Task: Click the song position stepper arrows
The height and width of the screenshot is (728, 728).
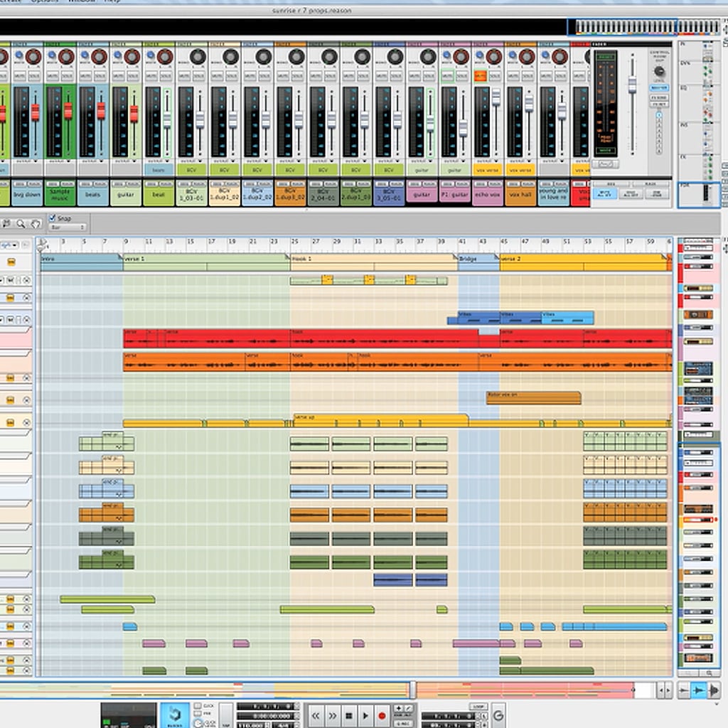Action: [x=296, y=707]
